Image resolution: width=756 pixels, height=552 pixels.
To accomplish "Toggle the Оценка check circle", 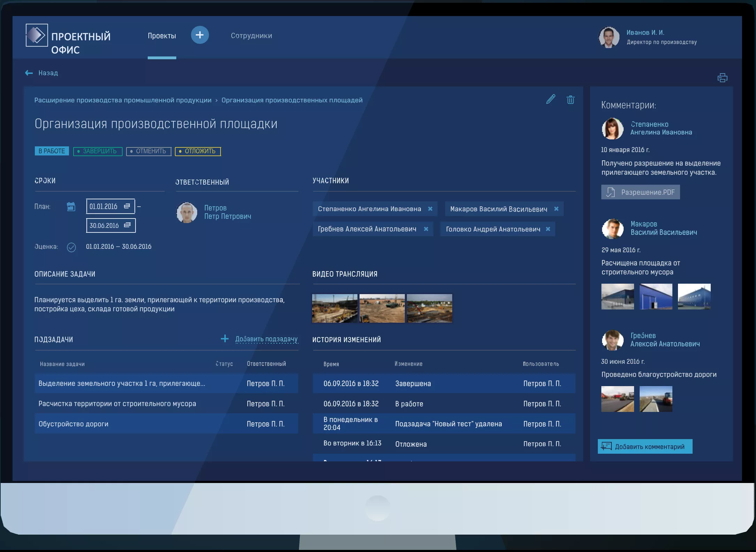I will coord(71,247).
